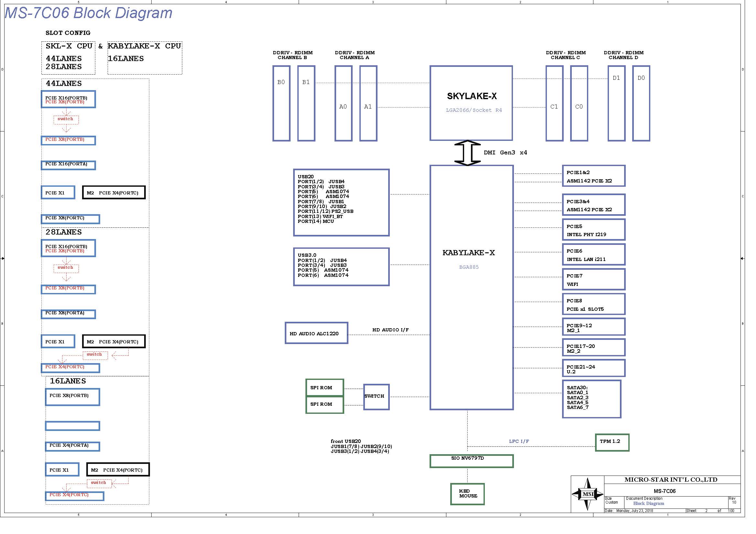Click the 'SATA30:' heading
The image size is (756, 534).
[x=577, y=388]
